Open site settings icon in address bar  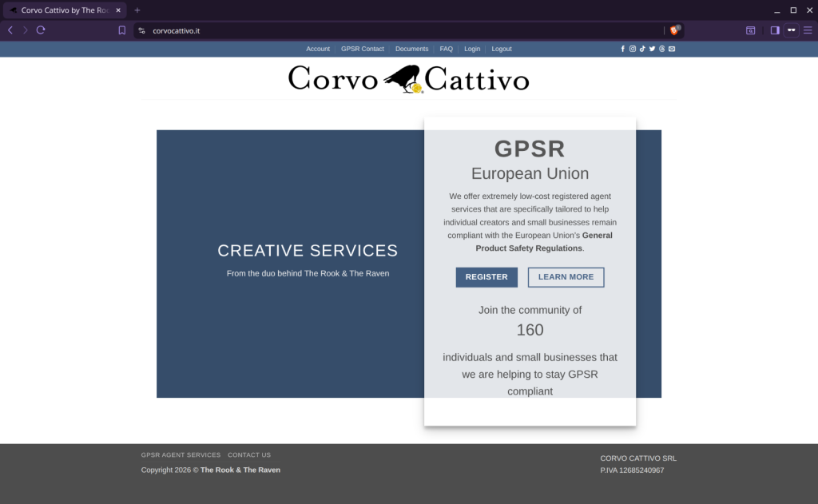click(x=141, y=31)
